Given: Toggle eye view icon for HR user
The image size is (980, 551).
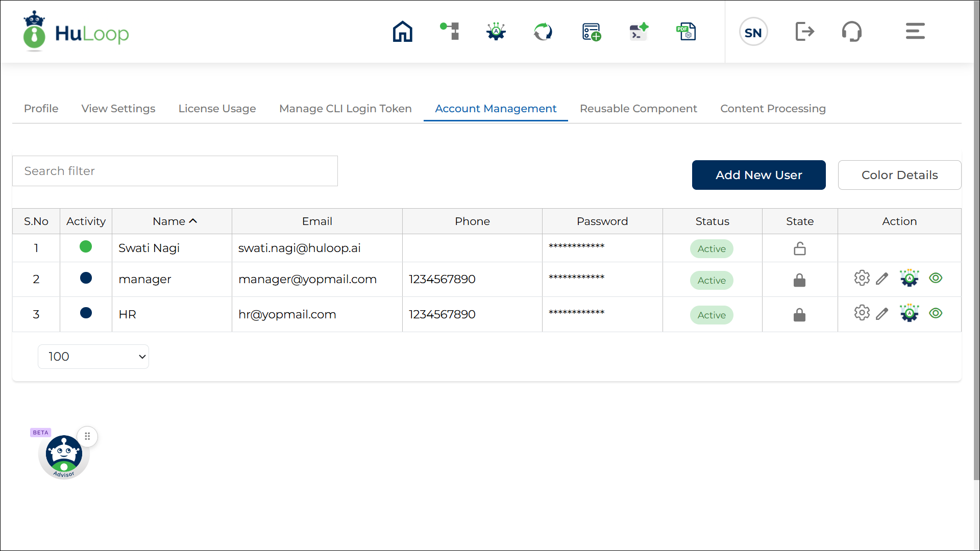Looking at the screenshot, I should (936, 313).
